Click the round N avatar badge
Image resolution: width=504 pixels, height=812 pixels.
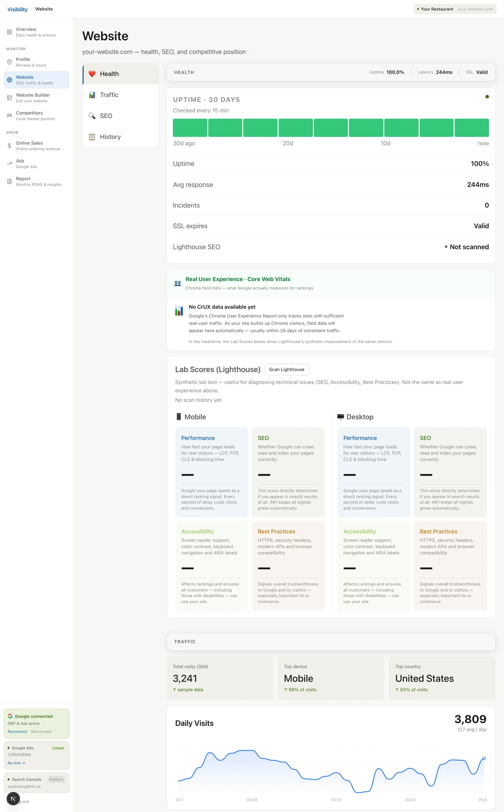[13, 799]
